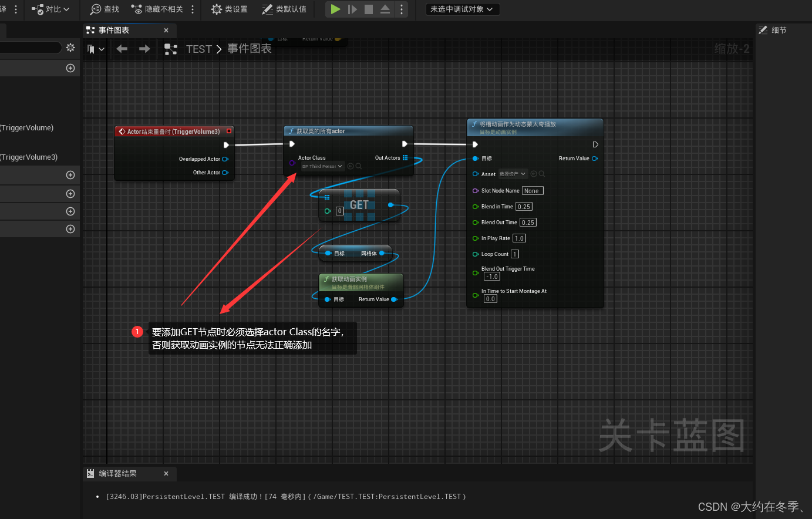Click the topmost add (+) button in left panel

click(x=70, y=68)
